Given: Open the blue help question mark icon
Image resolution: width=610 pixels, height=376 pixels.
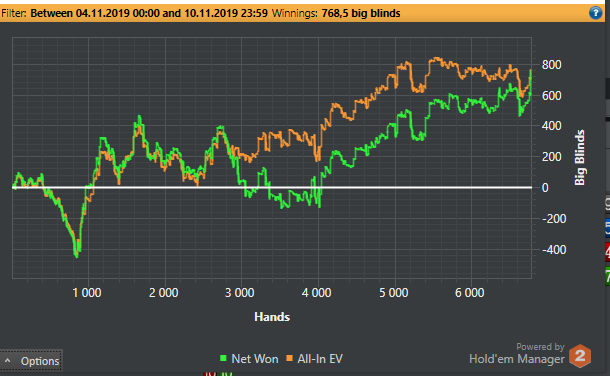Looking at the screenshot, I should coord(595,13).
